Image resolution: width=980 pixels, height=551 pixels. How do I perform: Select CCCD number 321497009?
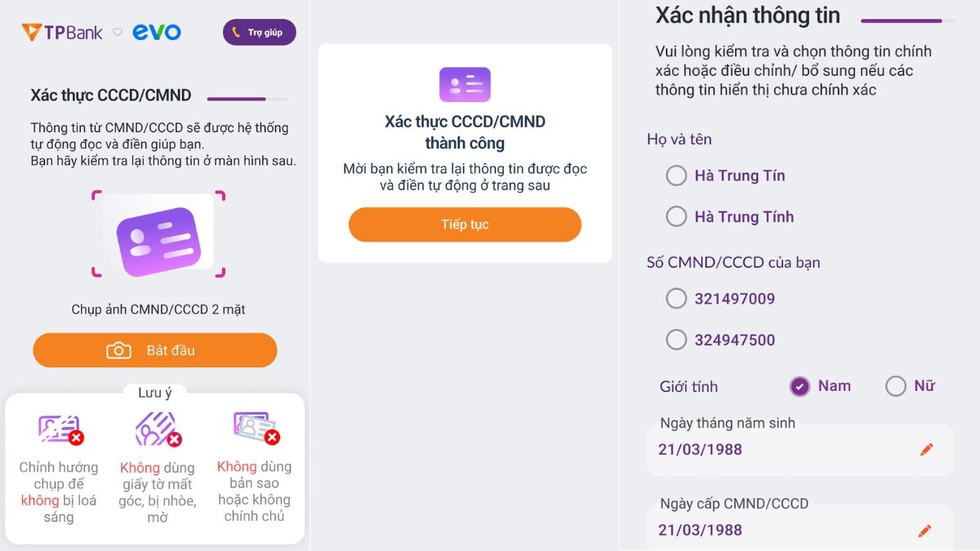[x=676, y=299]
